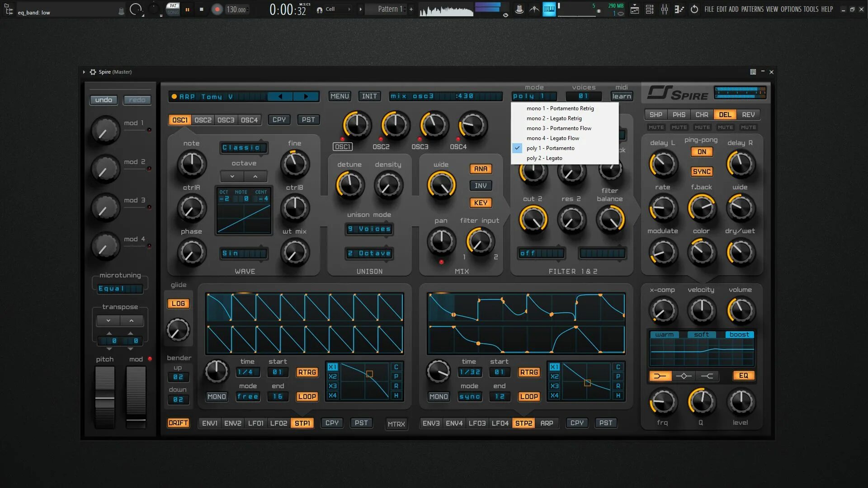Select ARP tab
This screenshot has width=868, height=488.
coord(547,423)
